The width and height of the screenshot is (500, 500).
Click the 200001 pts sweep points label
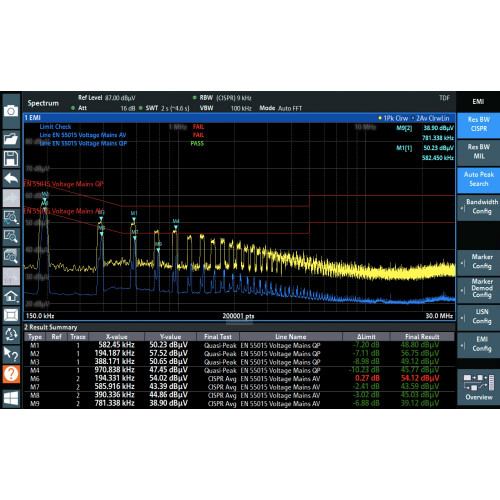(x=238, y=316)
